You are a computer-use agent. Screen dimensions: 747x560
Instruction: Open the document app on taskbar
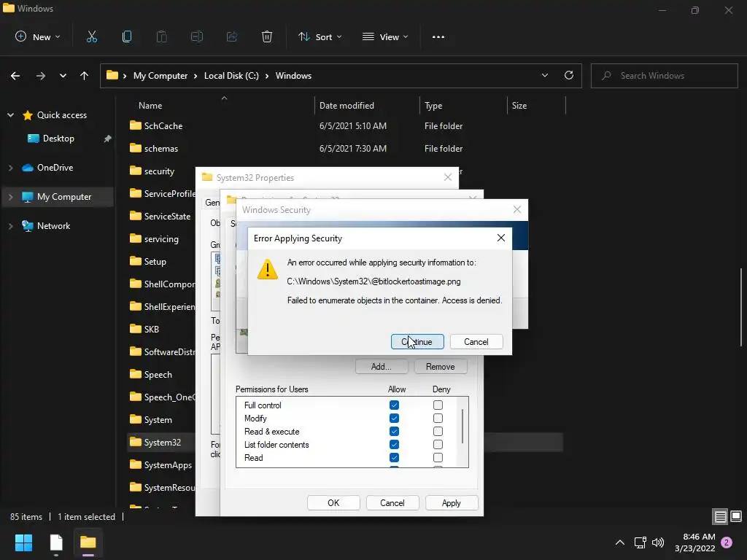(x=56, y=542)
